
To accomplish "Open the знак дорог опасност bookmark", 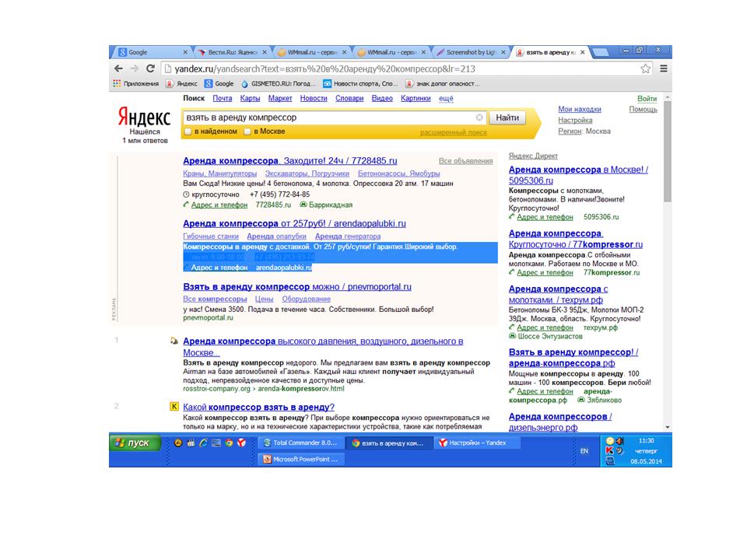I will point(443,84).
